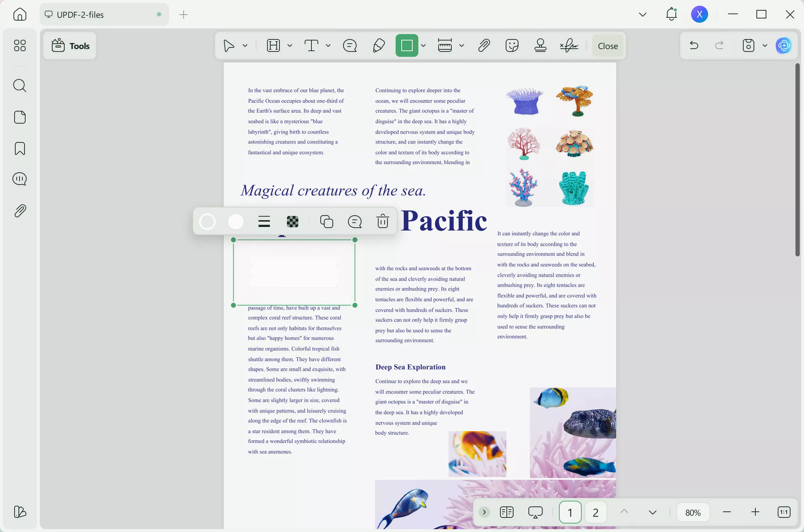Open the bookmarks panel
This screenshot has height=532, width=804.
coord(20,148)
